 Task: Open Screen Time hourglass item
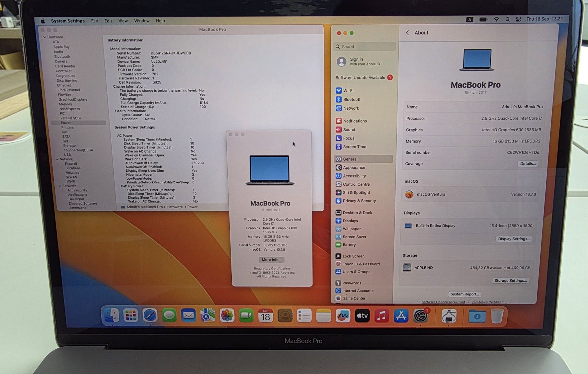(351, 147)
